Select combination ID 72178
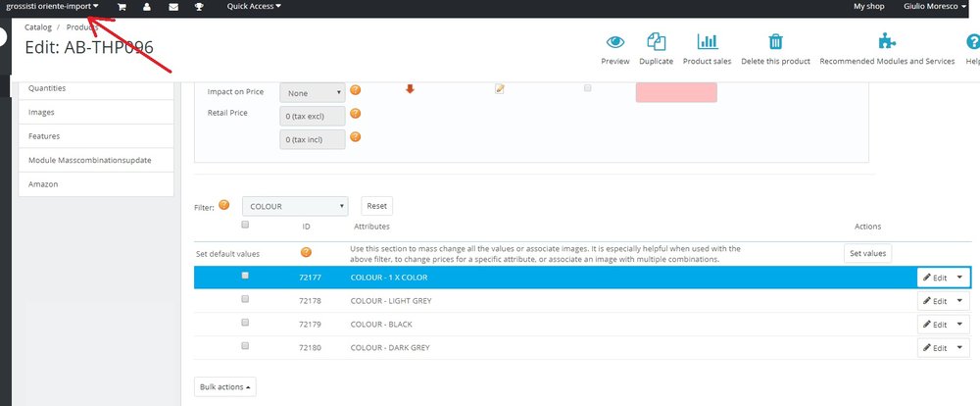This screenshot has height=406, width=980. pos(310,301)
